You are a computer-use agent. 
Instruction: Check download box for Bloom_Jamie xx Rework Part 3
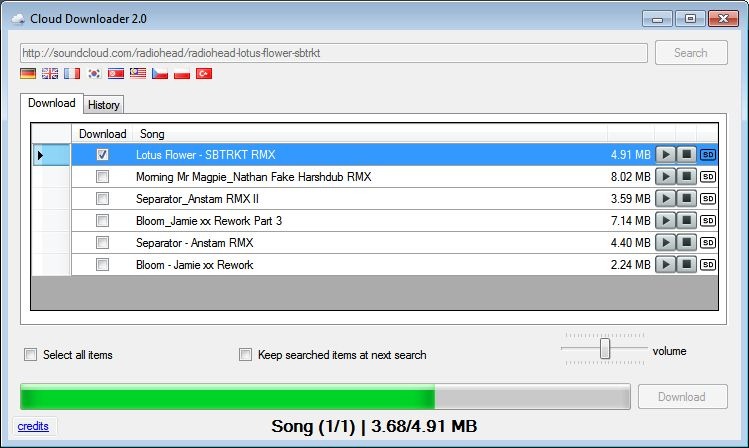(102, 221)
